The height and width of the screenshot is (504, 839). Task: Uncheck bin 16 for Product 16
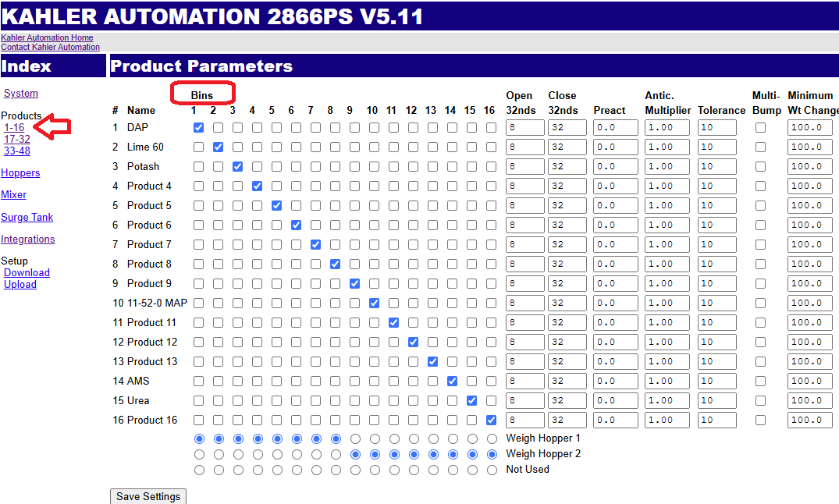coord(491,421)
